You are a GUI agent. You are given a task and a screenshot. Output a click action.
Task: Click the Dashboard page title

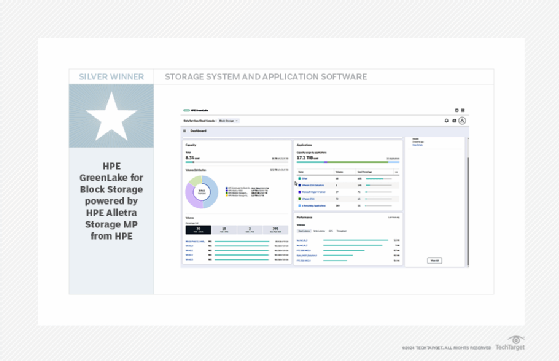pyautogui.click(x=198, y=131)
